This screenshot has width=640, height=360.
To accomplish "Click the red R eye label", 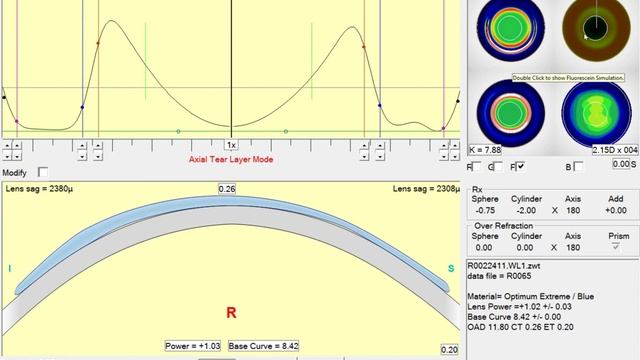I will click(x=231, y=313).
